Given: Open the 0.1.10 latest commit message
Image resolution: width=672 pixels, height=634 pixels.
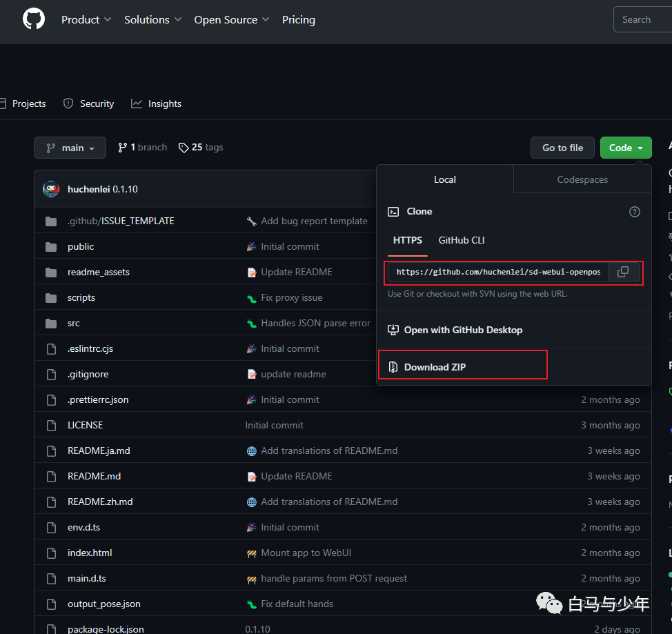Looking at the screenshot, I should coord(125,189).
